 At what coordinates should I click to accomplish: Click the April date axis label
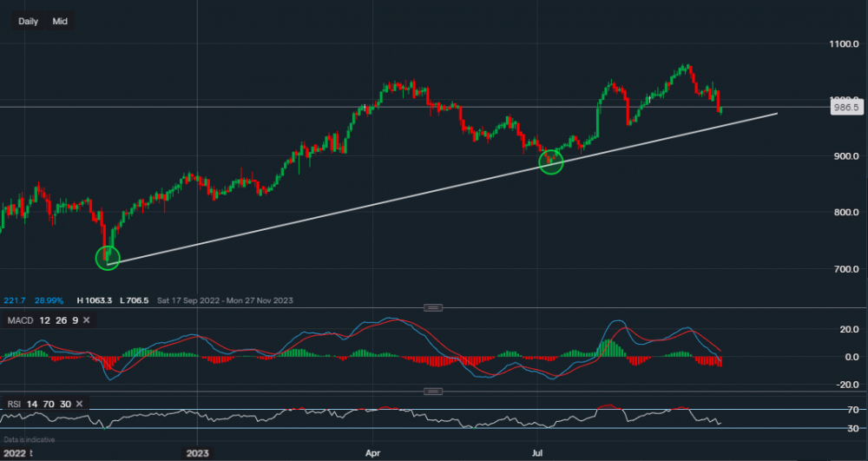(x=373, y=452)
